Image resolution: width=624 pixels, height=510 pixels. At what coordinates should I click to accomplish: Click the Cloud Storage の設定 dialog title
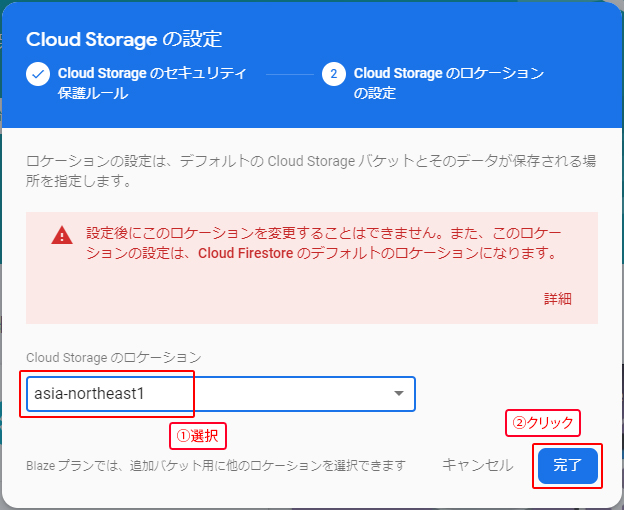click(x=124, y=40)
